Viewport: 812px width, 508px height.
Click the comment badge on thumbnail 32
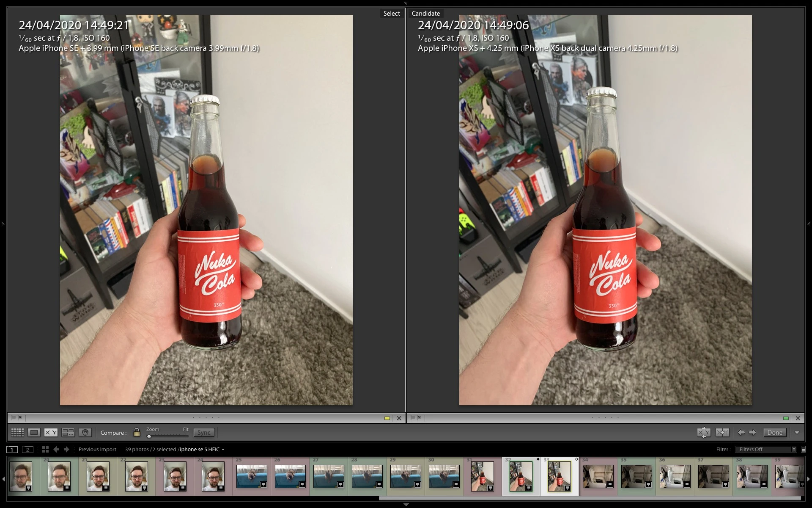529,488
